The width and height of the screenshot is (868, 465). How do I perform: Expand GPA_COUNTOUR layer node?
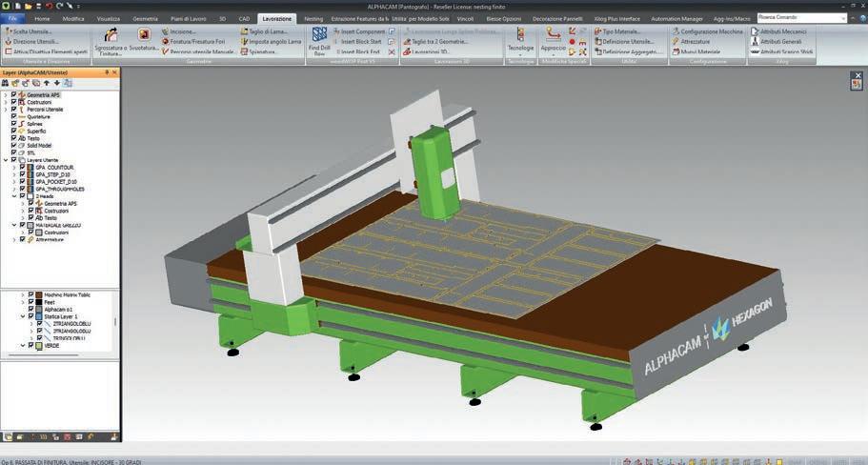[x=14, y=167]
